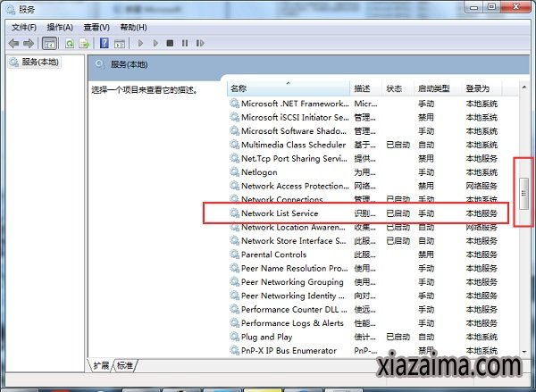Click the scrollbar up arrow of the list
Image resolution: width=536 pixels, height=392 pixels.
(524, 88)
